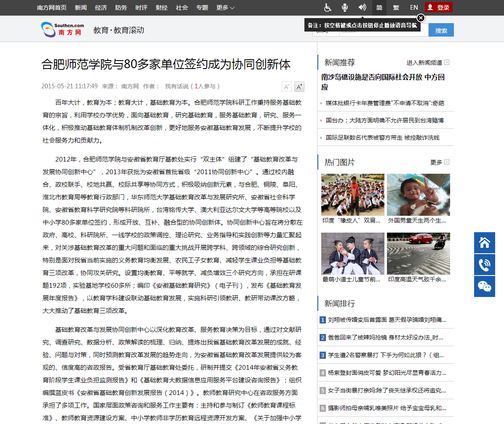Switch the site language to EN
504x424 pixels.
click(x=413, y=8)
